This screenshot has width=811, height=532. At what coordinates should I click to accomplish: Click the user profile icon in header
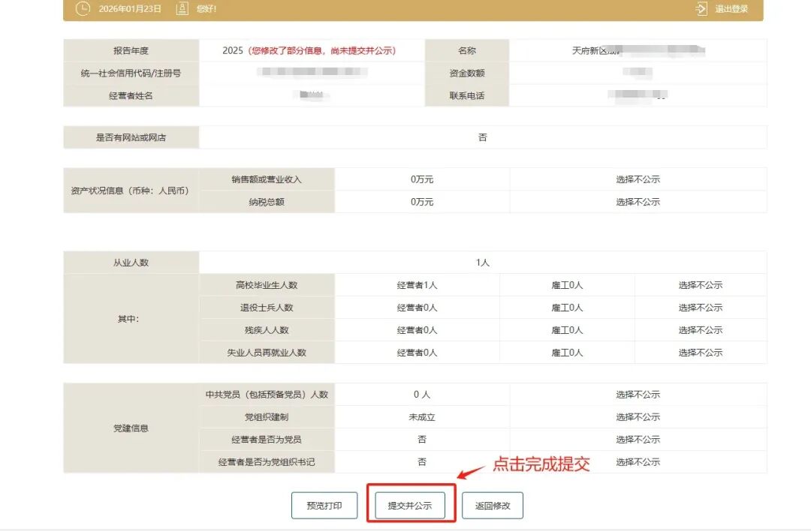182,8
